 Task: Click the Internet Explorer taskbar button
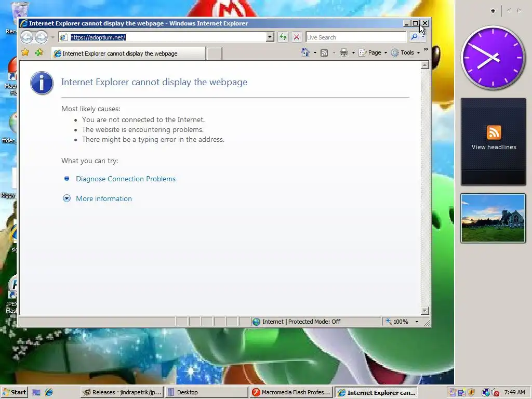click(x=376, y=393)
